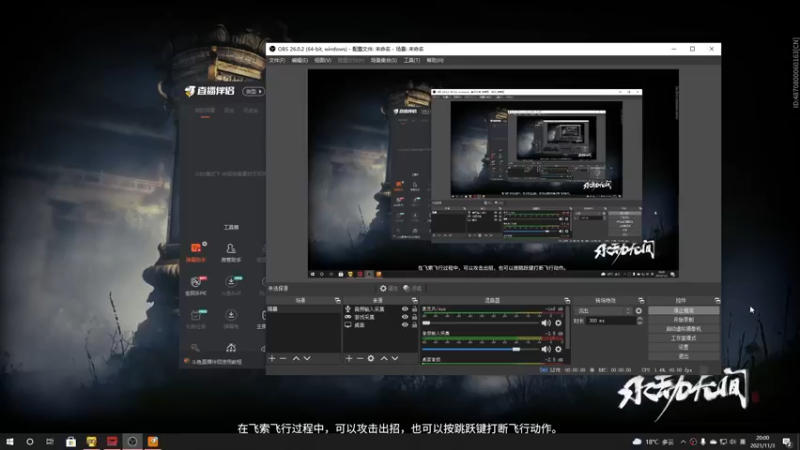Click the 设置 button in controls
Screen dimensions: 800x450
click(684, 347)
